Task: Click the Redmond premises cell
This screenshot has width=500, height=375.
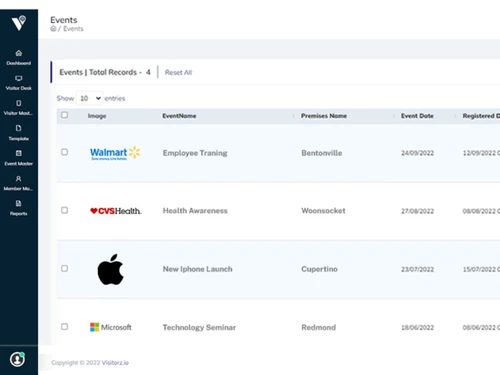Action: [x=318, y=327]
